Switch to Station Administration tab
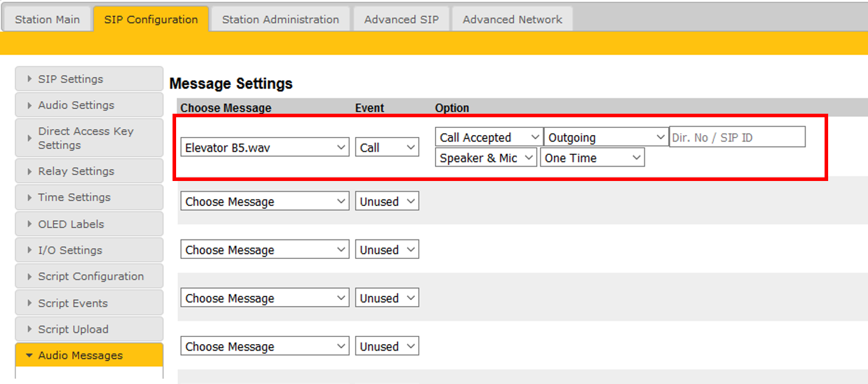This screenshot has height=384, width=868. [280, 19]
